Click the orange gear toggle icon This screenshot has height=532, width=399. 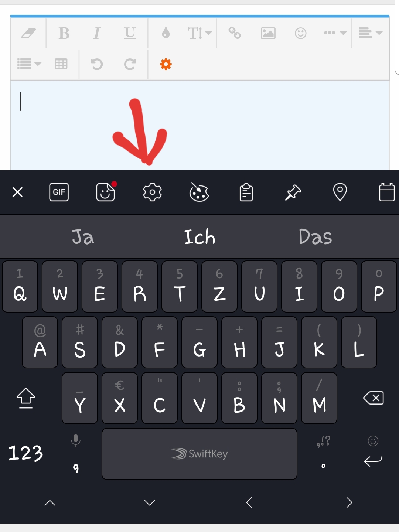(x=166, y=64)
